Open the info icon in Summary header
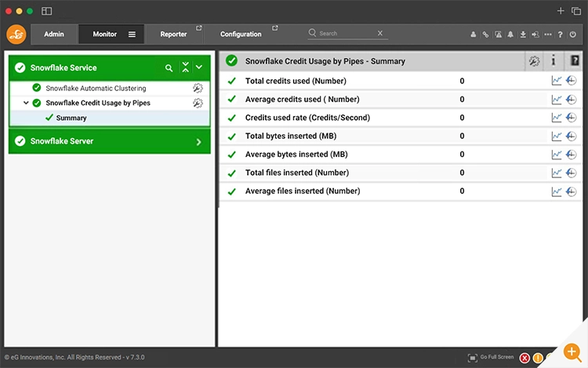 click(554, 60)
